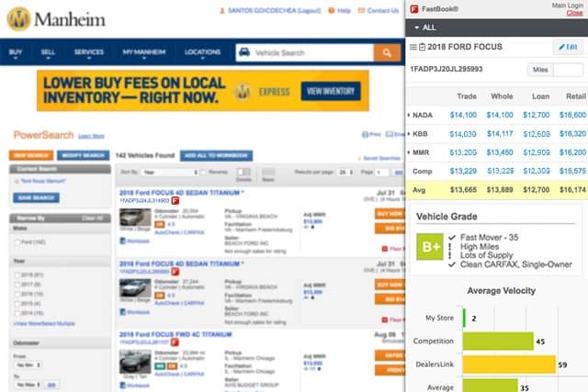The image size is (588, 392).
Task: Click the clipboard icon beside 2018 FORD FOCUS
Action: [422, 47]
